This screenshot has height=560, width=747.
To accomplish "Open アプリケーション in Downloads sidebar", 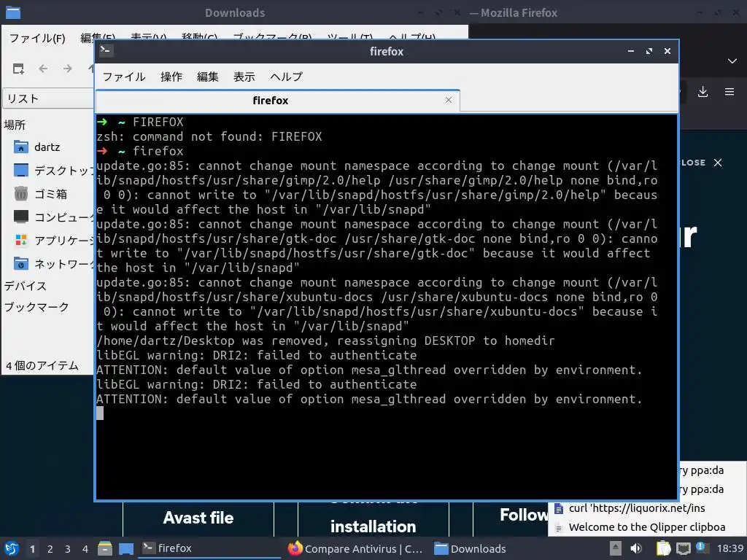I will point(53,241).
